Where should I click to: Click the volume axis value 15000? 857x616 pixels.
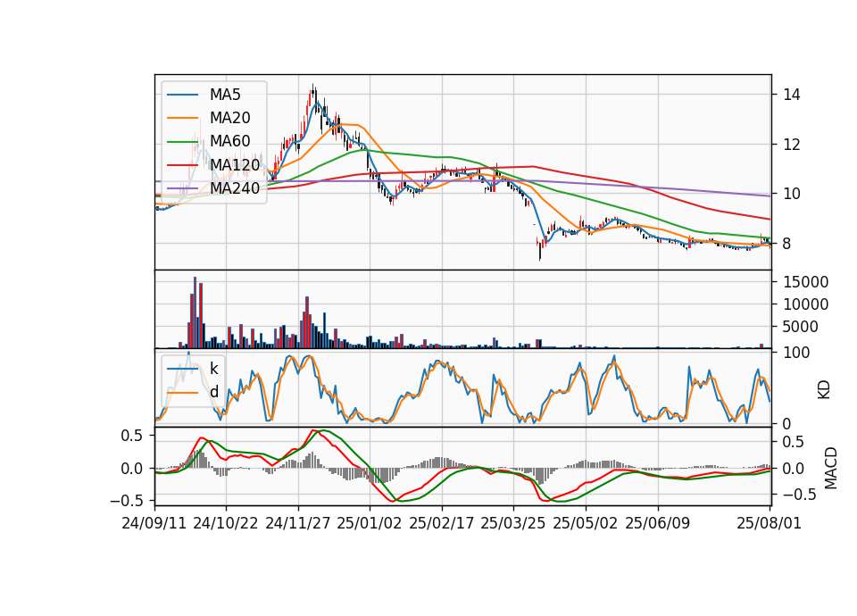pos(806,282)
